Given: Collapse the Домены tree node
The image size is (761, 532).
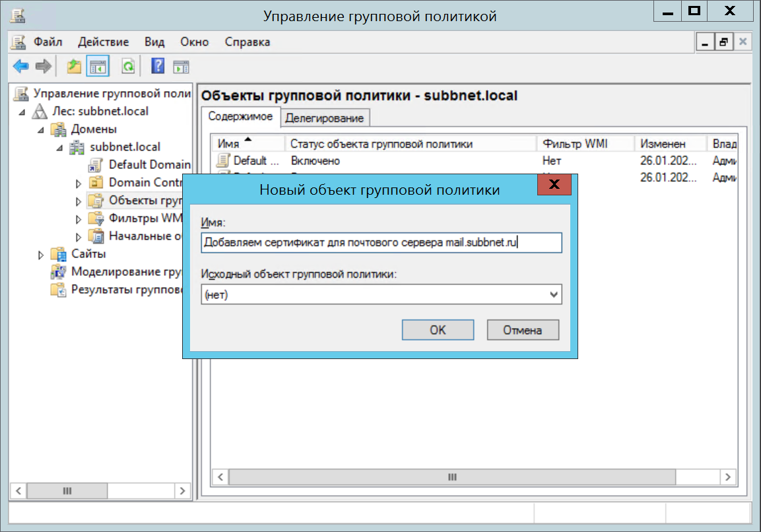Looking at the screenshot, I should pyautogui.click(x=42, y=129).
